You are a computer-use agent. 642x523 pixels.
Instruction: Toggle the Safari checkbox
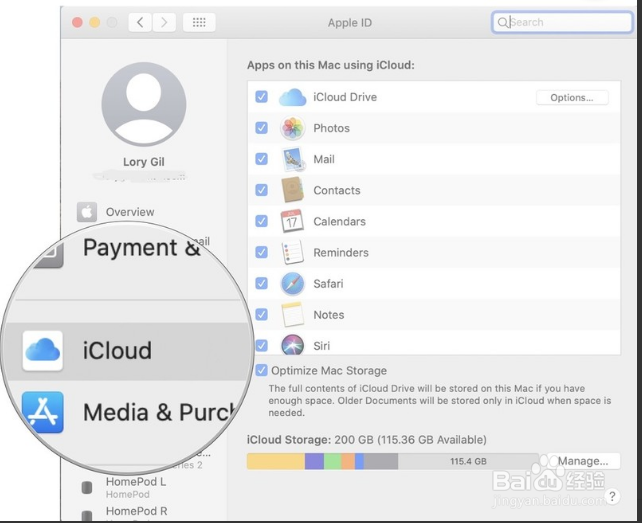point(261,283)
